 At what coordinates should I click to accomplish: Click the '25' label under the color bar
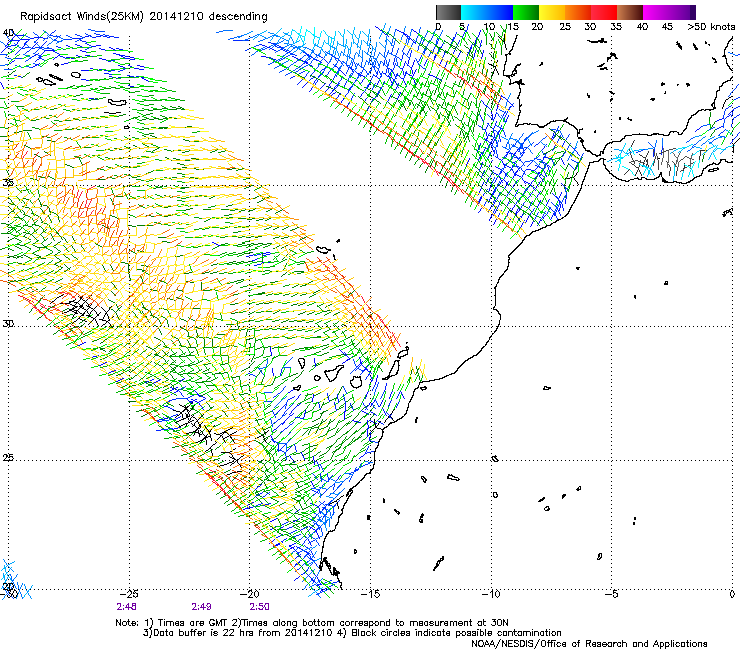[x=565, y=26]
